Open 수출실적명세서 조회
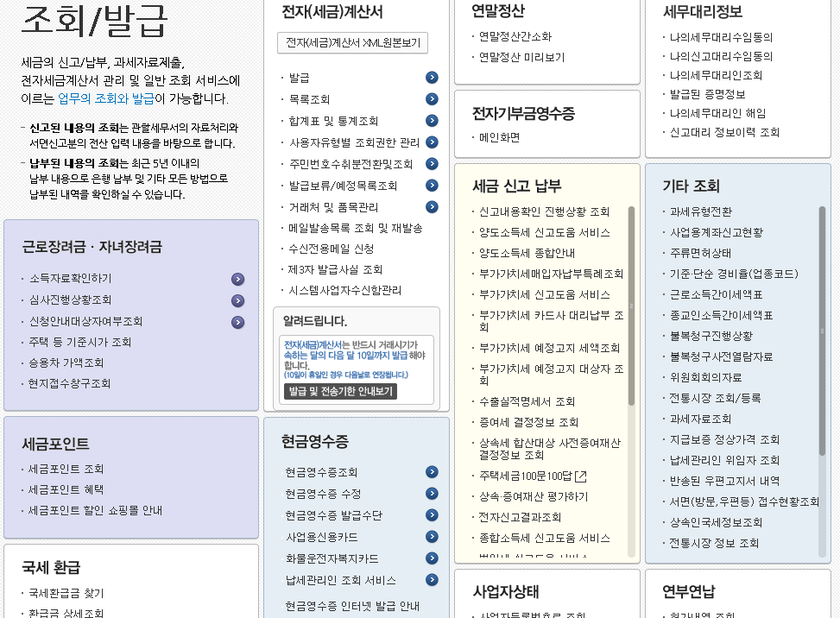This screenshot has width=840, height=618. coord(527,401)
